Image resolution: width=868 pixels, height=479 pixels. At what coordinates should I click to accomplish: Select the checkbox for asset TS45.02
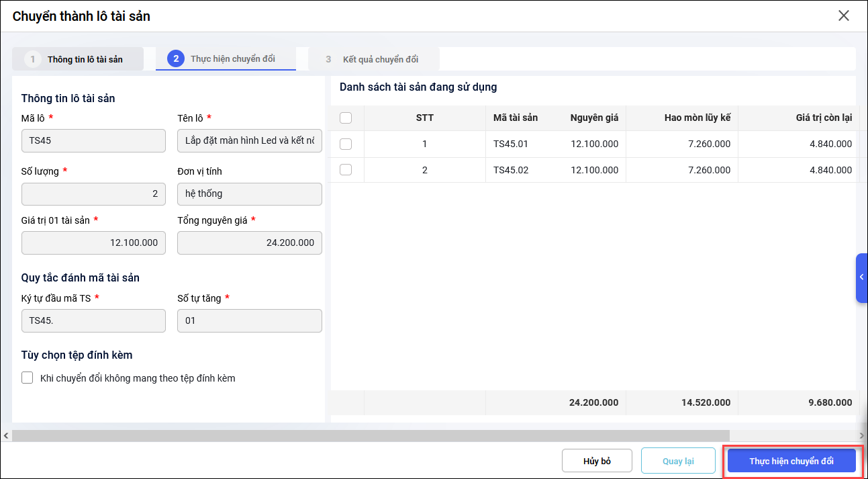point(346,170)
